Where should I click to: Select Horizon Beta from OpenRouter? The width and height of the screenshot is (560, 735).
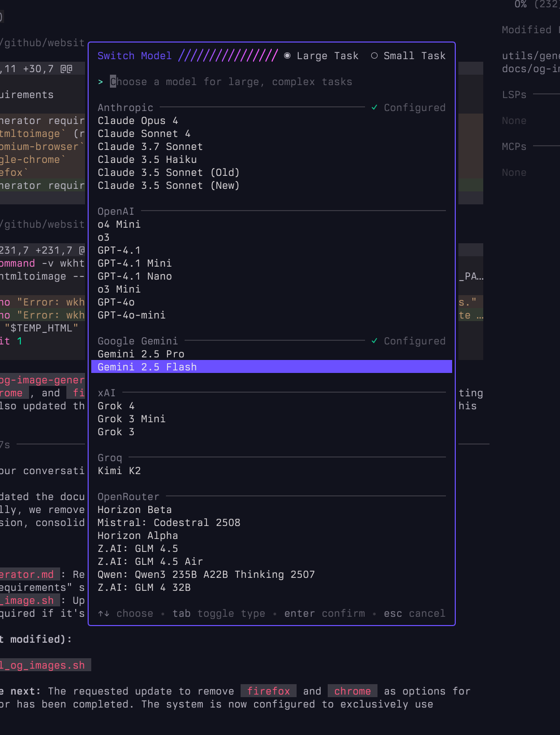point(135,510)
